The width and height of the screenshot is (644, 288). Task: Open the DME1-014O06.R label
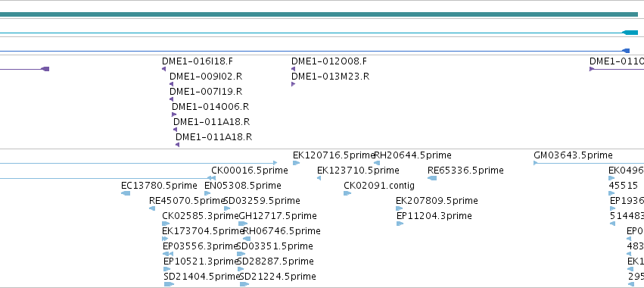[210, 107]
